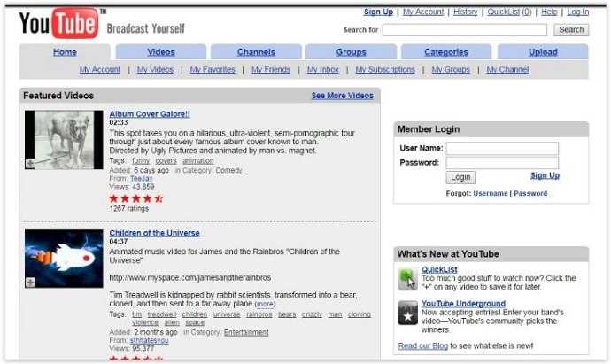Viewport: 611px width, 364px height.
Task: Click the Forgot Password link
Action: click(x=530, y=194)
